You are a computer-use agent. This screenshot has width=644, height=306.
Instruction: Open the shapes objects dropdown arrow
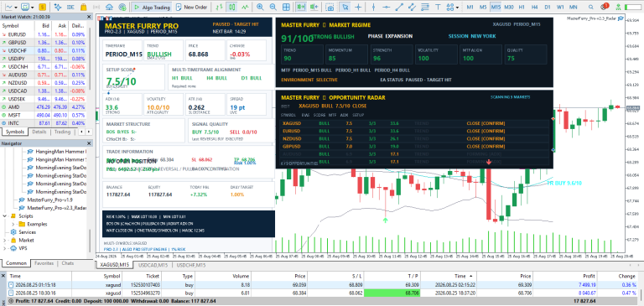coord(458,8)
